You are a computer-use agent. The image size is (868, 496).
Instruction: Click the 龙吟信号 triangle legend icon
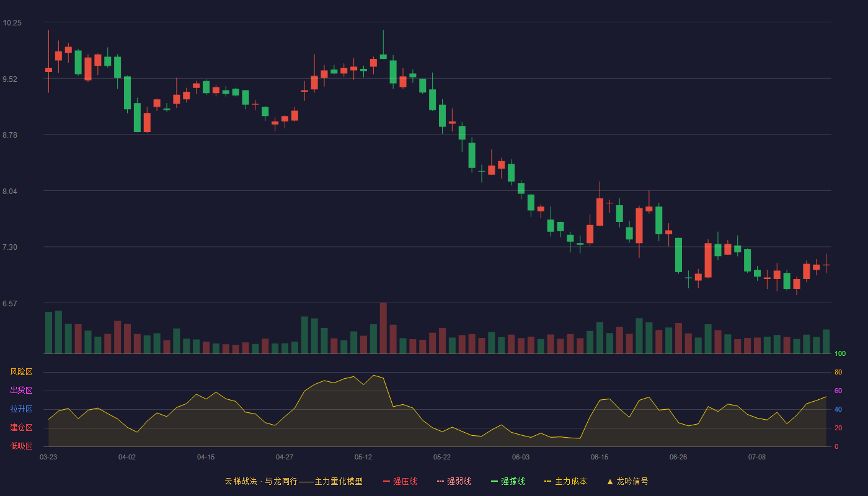point(610,481)
